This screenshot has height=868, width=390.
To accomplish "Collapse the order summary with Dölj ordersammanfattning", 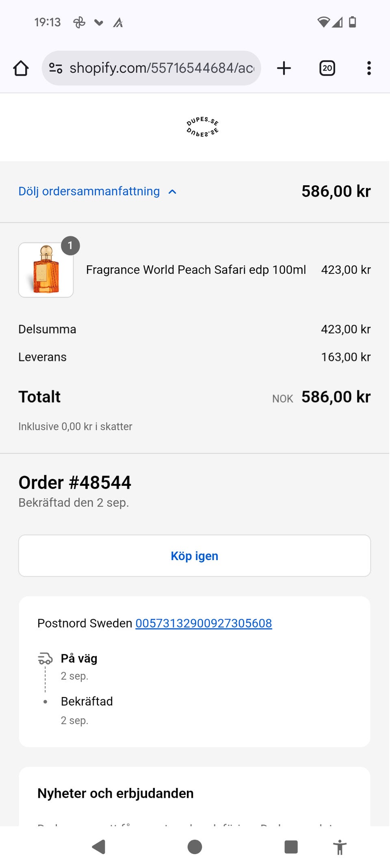I will 89,191.
